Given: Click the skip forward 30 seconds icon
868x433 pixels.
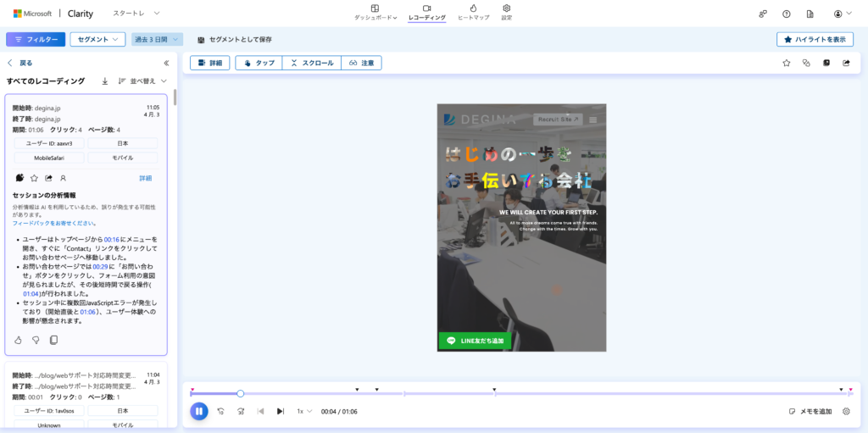Looking at the screenshot, I should (x=240, y=411).
